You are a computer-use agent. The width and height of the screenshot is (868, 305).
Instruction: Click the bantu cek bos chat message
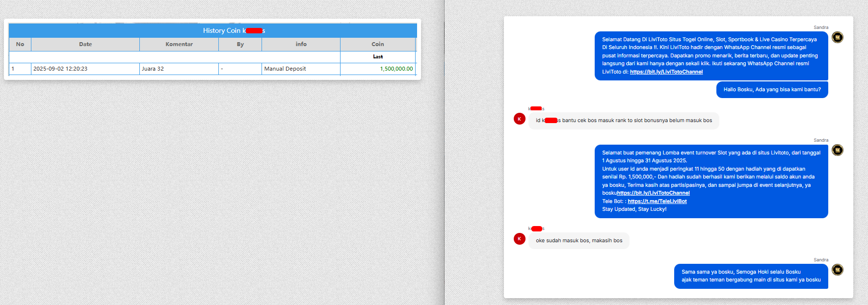(x=624, y=121)
